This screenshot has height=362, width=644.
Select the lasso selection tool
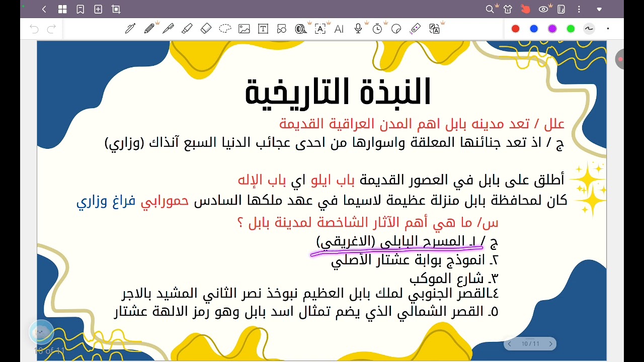(x=225, y=29)
